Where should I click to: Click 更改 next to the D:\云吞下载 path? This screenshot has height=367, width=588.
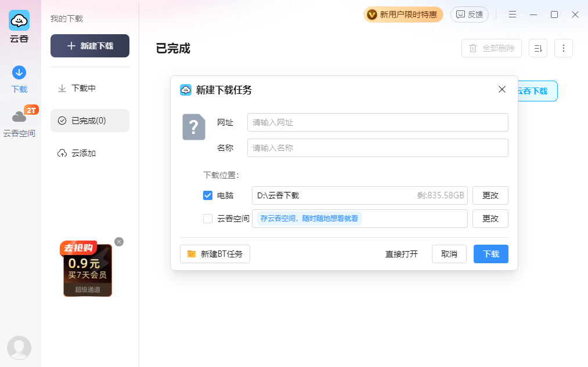click(490, 195)
